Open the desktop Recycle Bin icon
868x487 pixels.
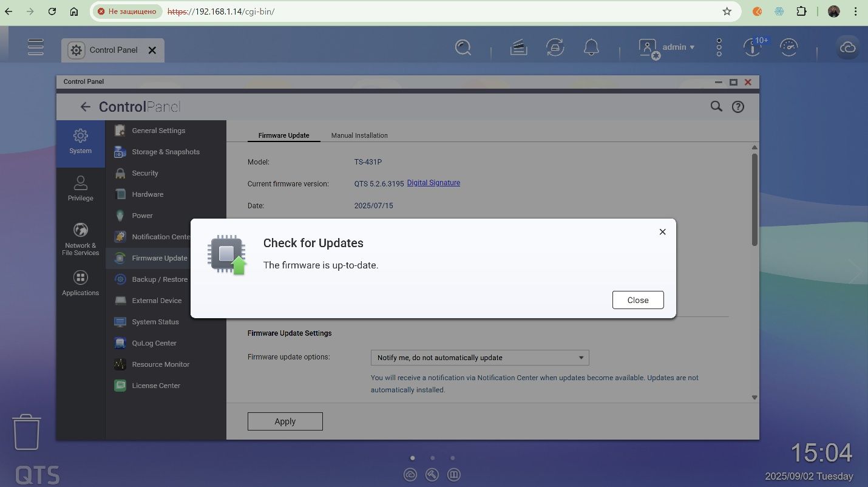point(27,432)
